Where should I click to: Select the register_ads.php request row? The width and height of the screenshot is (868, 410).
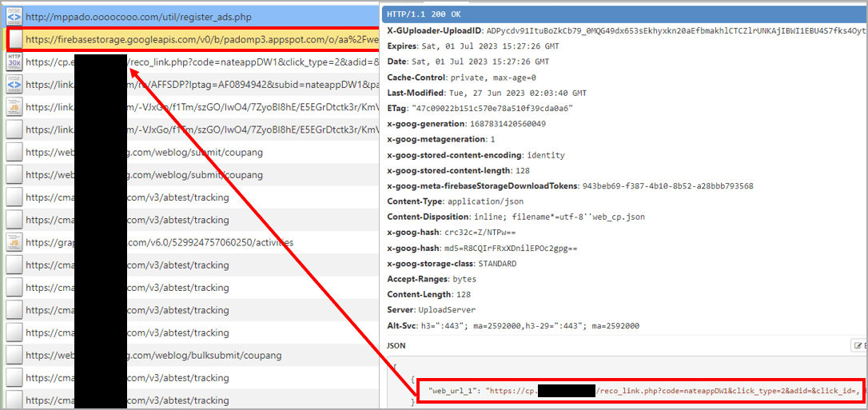(x=200, y=16)
